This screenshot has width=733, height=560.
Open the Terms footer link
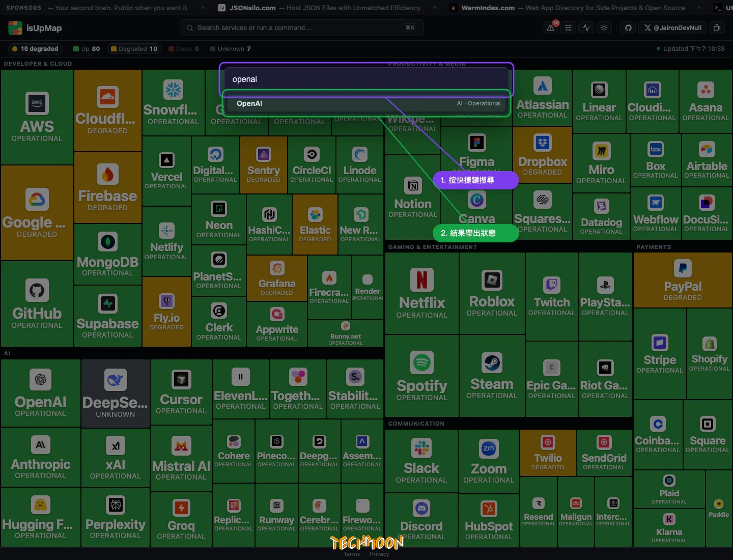pyautogui.click(x=352, y=554)
